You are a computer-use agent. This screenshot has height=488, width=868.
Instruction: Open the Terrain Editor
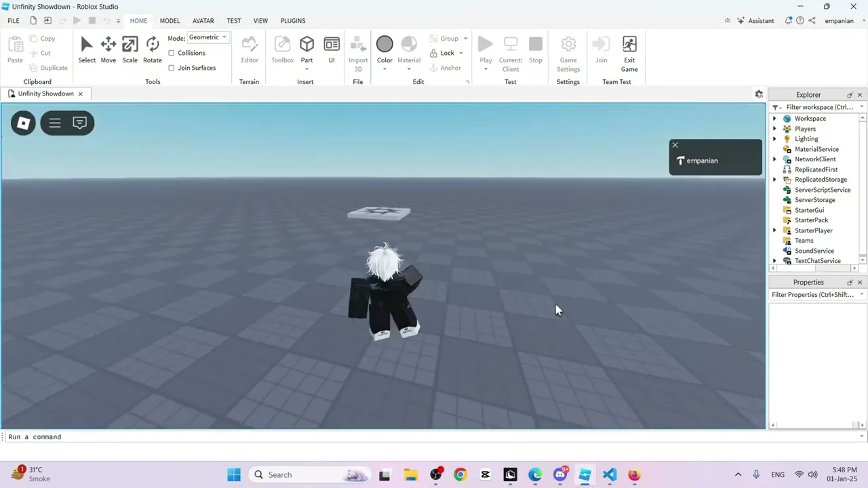pos(250,50)
